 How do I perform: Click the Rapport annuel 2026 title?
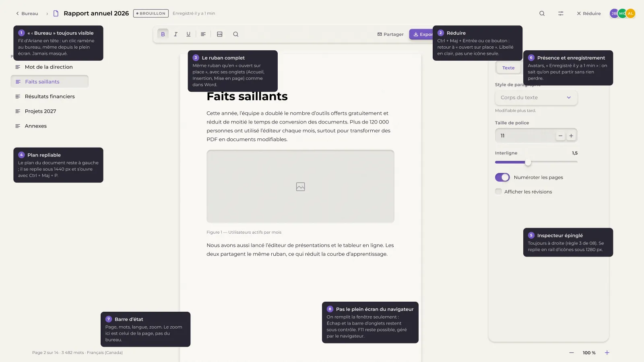[x=96, y=13]
